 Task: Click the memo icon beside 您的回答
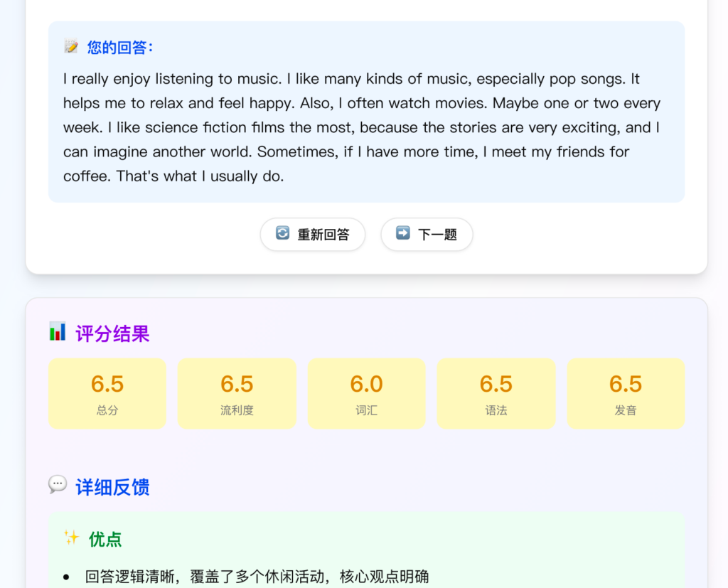click(71, 47)
